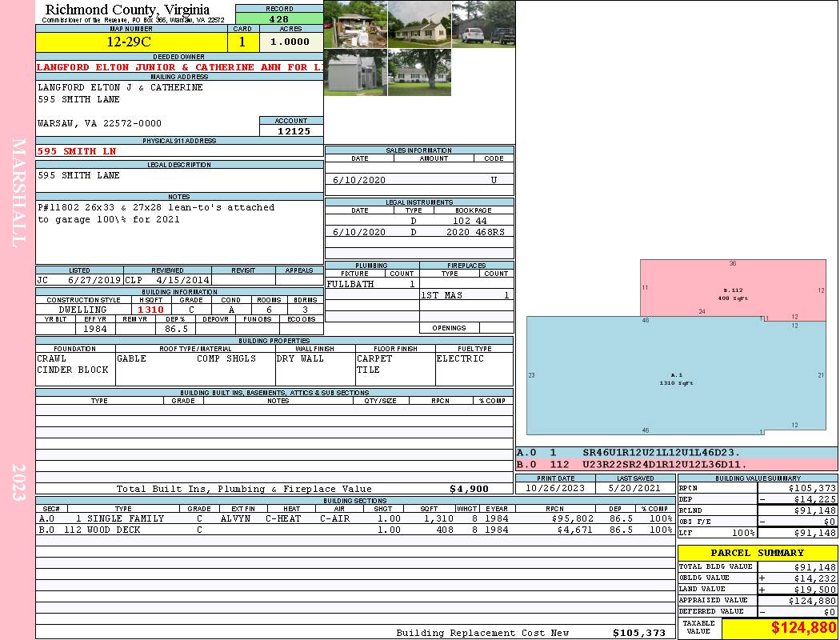Click the book/page value 102 44

[470, 221]
